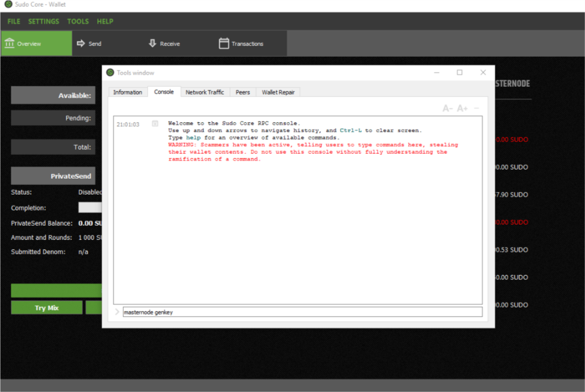
Task: Click the Transactions calendar icon
Action: (x=224, y=43)
